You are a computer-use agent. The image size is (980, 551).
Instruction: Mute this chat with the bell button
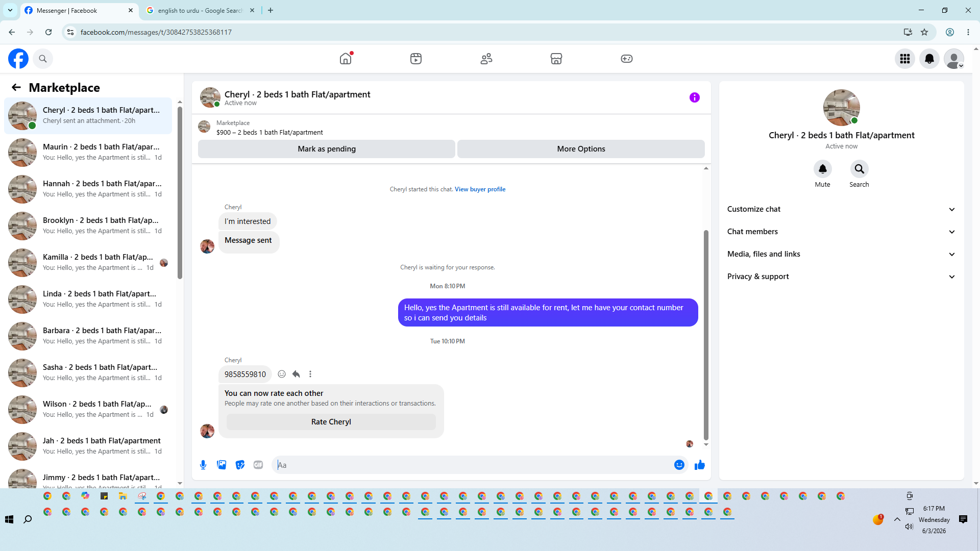pyautogui.click(x=823, y=169)
